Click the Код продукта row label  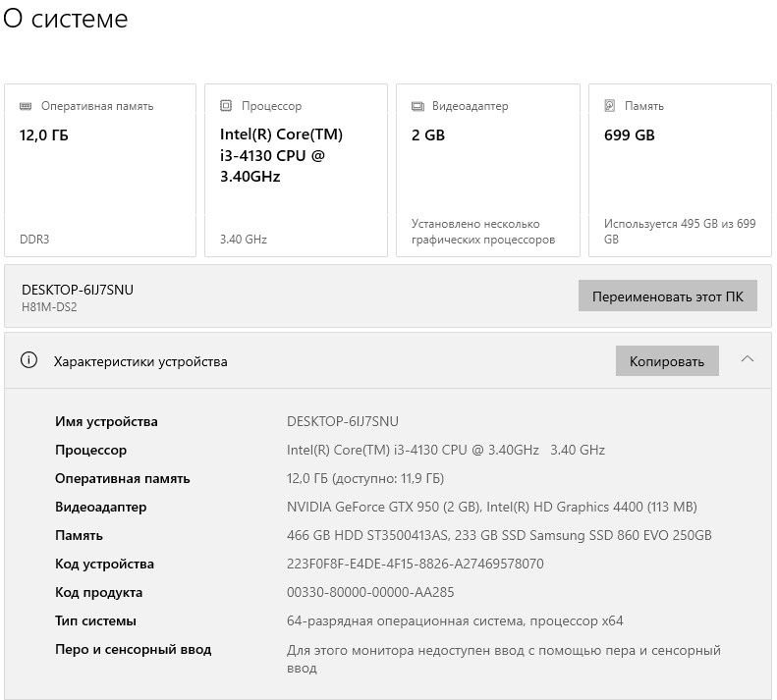tap(98, 593)
